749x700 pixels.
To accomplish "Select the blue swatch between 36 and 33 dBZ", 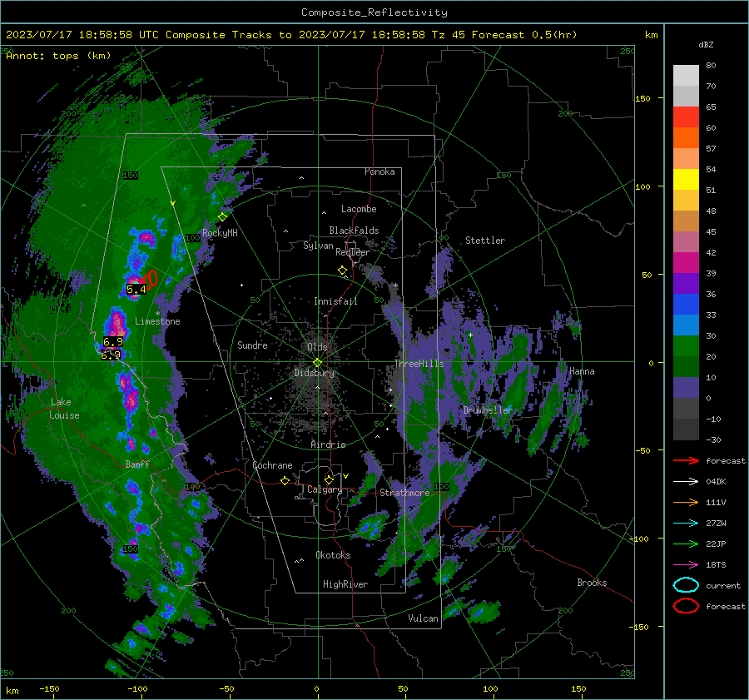I will coord(686,305).
